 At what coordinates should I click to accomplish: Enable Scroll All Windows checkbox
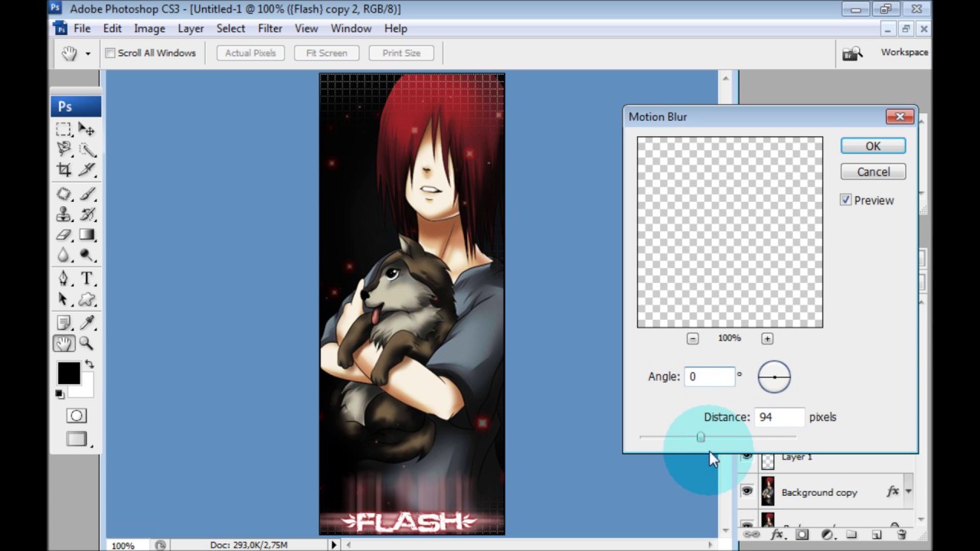[110, 53]
